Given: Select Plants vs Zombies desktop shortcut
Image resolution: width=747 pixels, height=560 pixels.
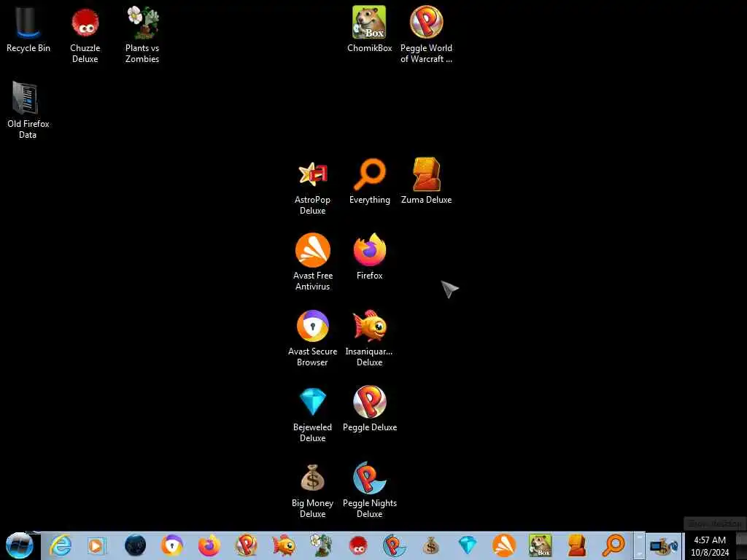Looking at the screenshot, I should pyautogui.click(x=142, y=35).
